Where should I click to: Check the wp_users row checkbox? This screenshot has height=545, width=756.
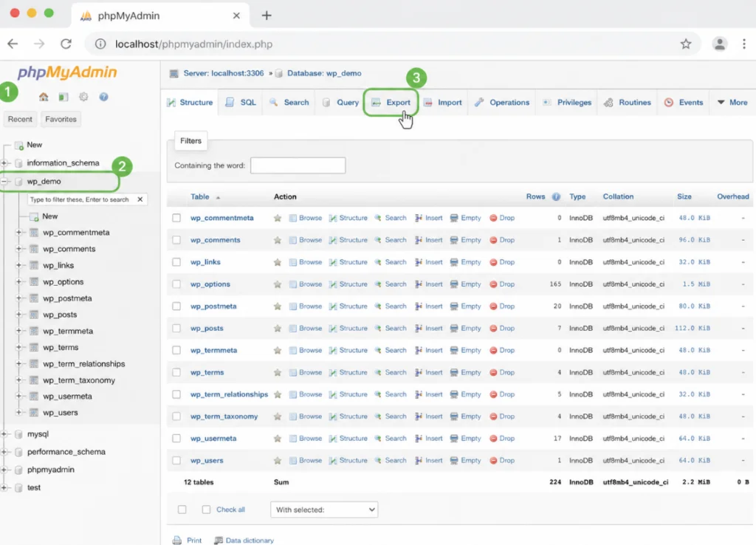[x=176, y=461]
